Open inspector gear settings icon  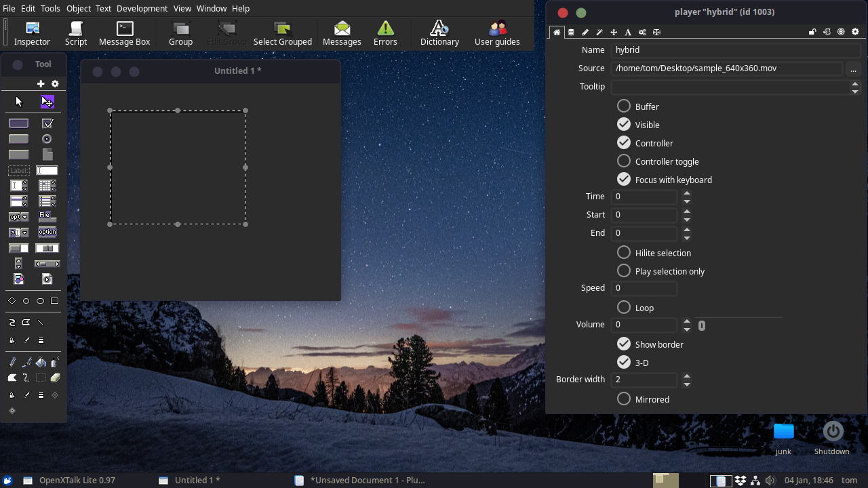tap(855, 32)
